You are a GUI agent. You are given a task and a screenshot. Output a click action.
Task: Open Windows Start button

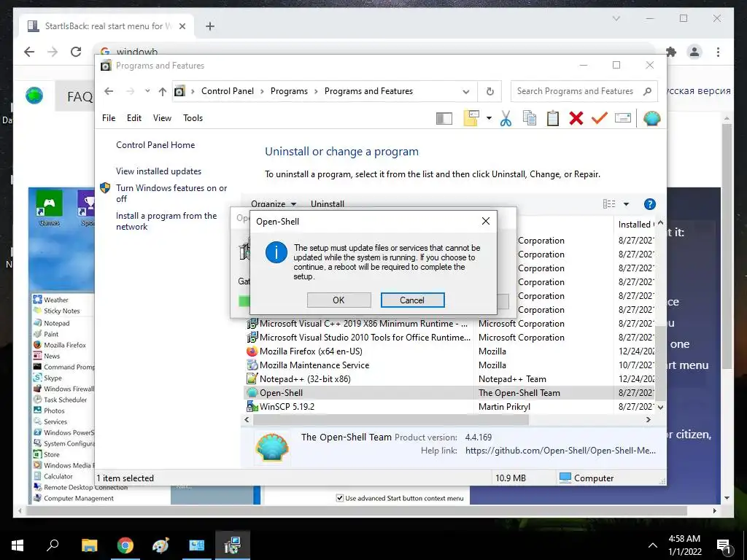click(18, 545)
